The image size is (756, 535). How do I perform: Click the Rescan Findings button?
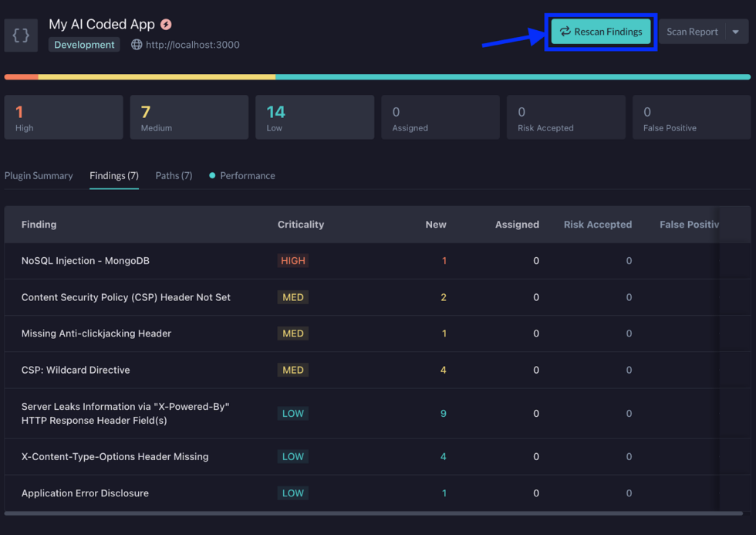click(x=601, y=32)
